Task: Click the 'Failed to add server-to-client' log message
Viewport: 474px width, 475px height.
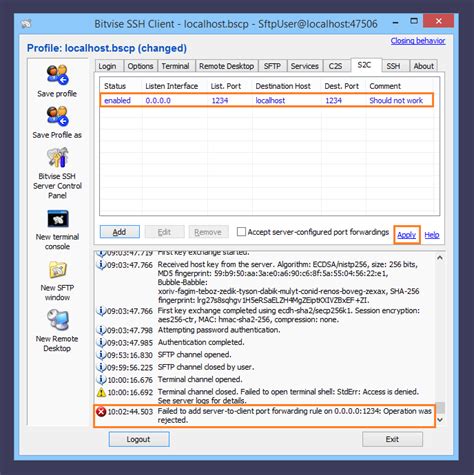Action: tap(295, 416)
